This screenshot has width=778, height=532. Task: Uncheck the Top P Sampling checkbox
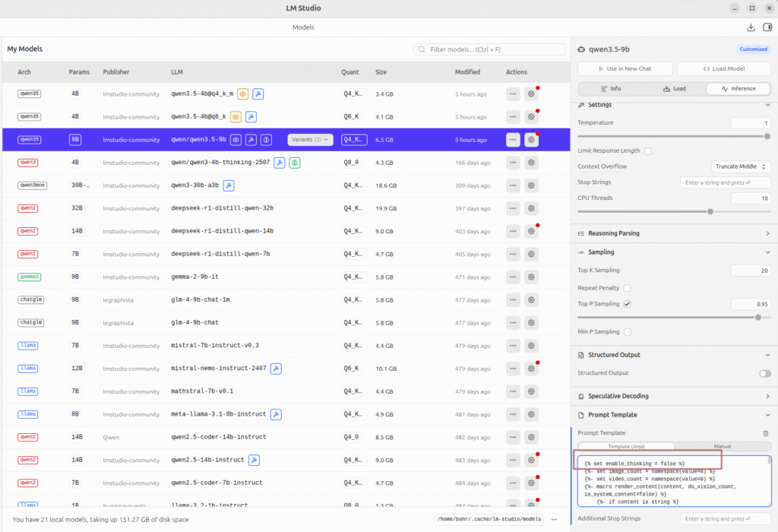click(x=627, y=304)
